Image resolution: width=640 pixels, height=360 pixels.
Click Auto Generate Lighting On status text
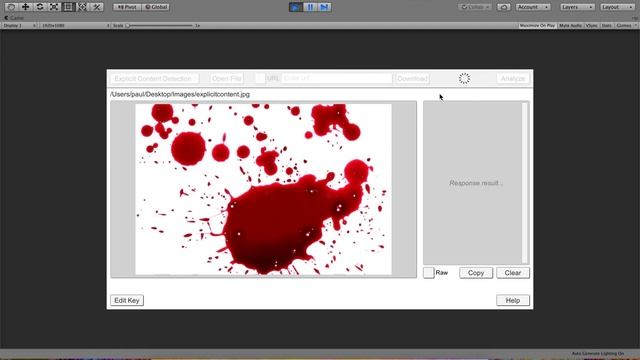[598, 353]
